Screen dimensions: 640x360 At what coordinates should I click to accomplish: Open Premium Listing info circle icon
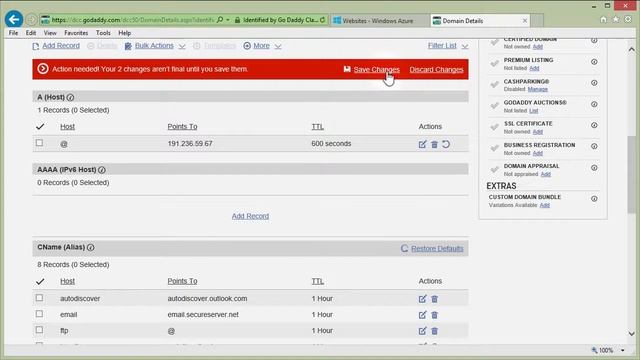click(594, 62)
